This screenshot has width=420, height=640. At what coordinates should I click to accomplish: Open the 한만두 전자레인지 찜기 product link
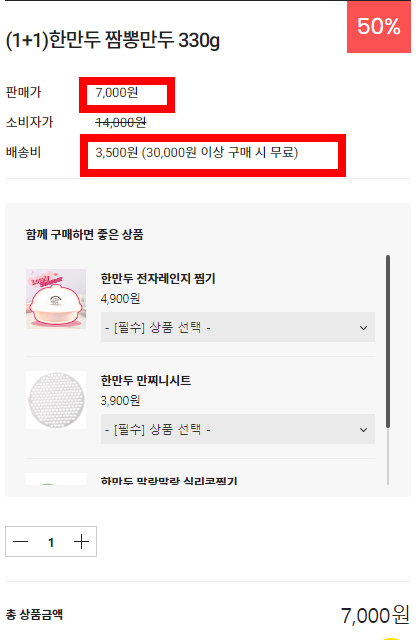(158, 279)
